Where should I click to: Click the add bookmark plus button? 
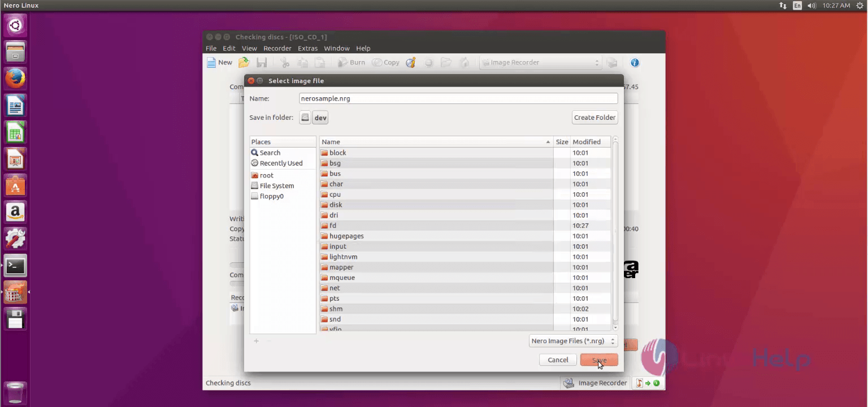[256, 341]
